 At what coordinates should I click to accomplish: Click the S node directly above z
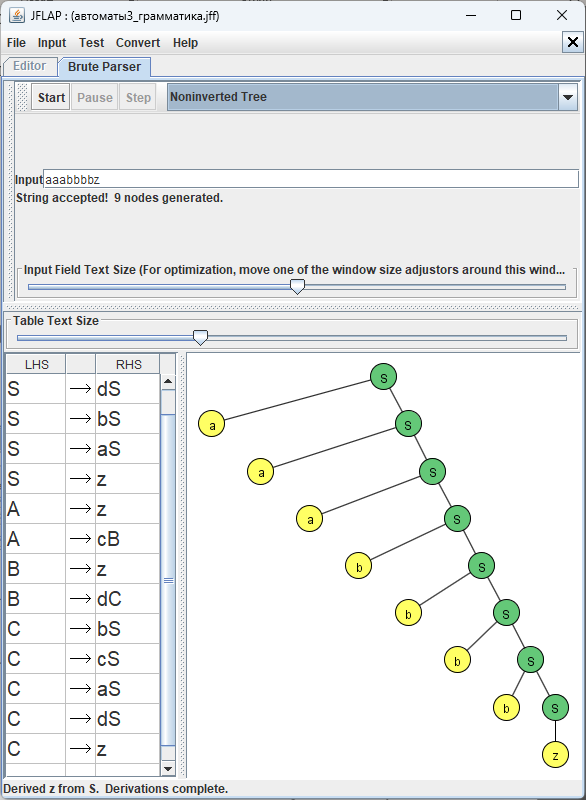pos(555,708)
